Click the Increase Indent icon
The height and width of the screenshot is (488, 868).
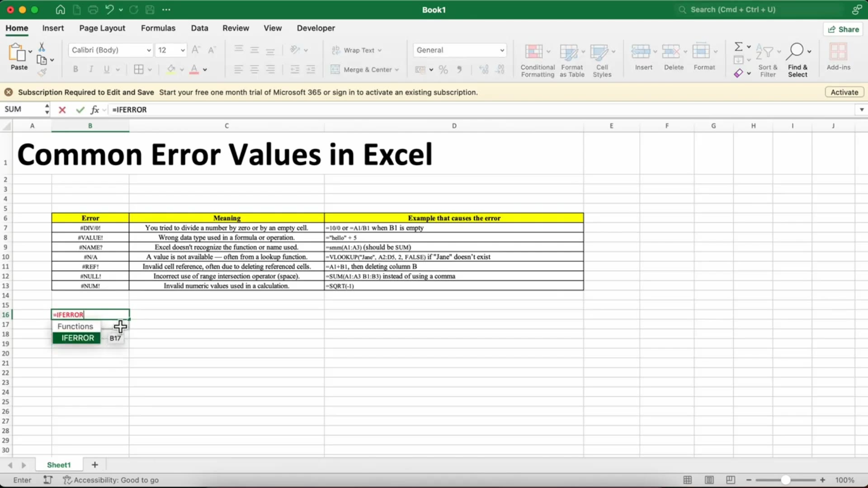[x=311, y=70]
